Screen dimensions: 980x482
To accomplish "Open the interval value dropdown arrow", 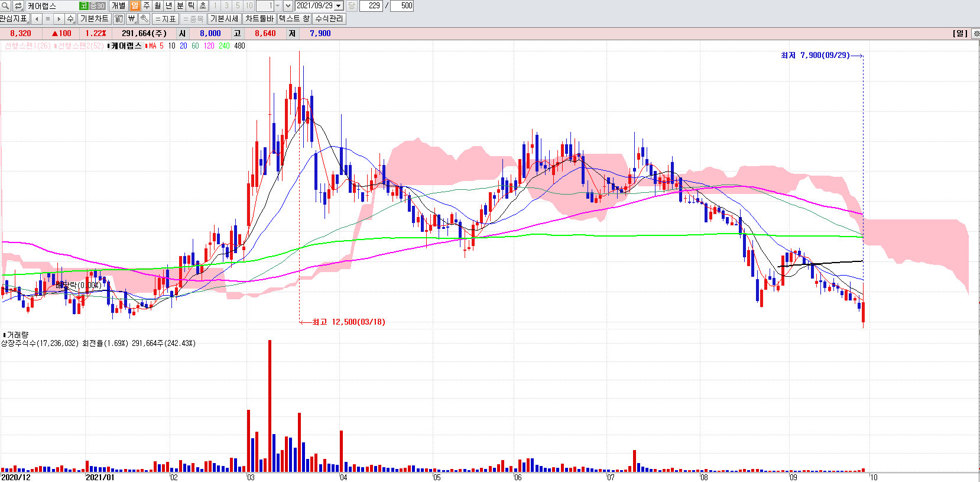I will pyautogui.click(x=277, y=6).
